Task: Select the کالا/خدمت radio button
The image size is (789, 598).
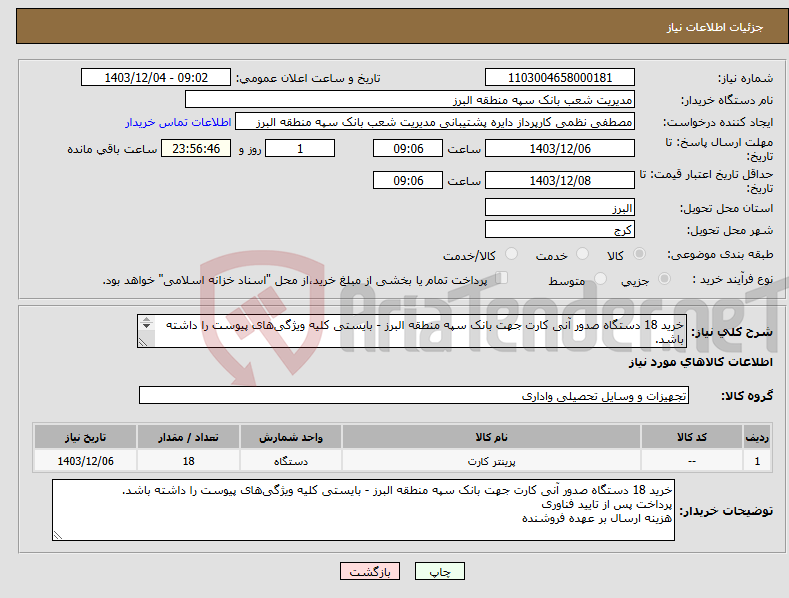Action: coord(511,254)
